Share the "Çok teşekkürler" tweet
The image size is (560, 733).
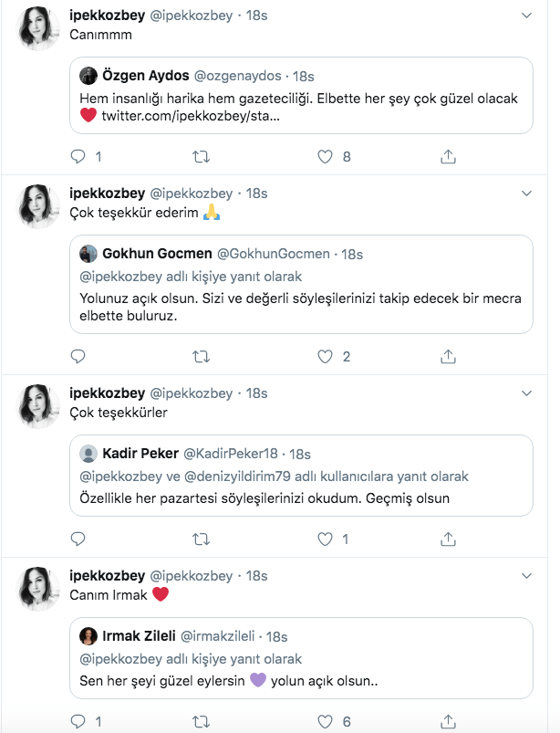[x=446, y=539]
